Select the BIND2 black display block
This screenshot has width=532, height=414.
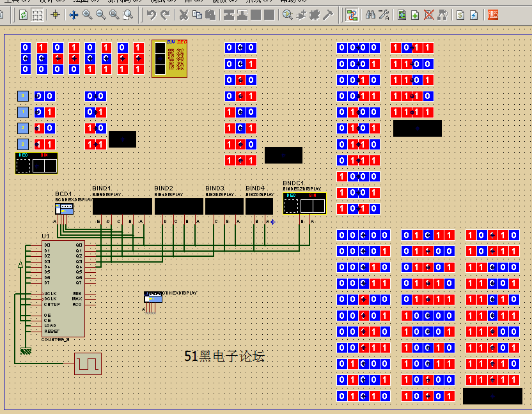179,206
